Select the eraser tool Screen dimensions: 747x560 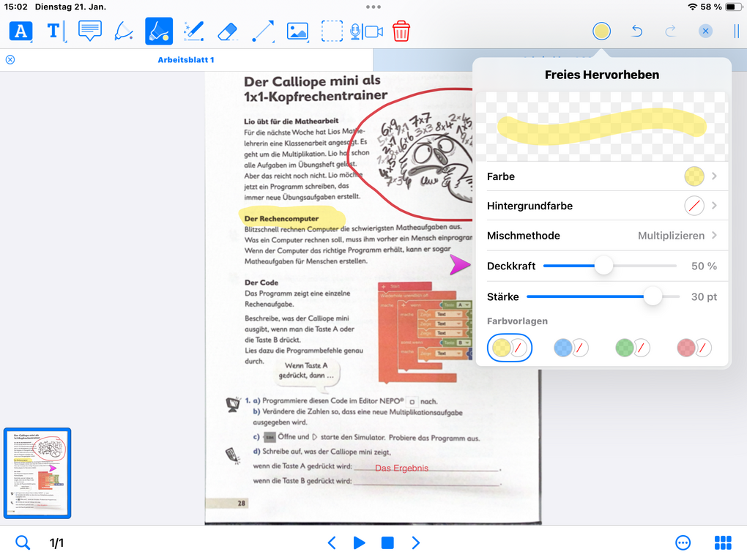[x=228, y=31]
